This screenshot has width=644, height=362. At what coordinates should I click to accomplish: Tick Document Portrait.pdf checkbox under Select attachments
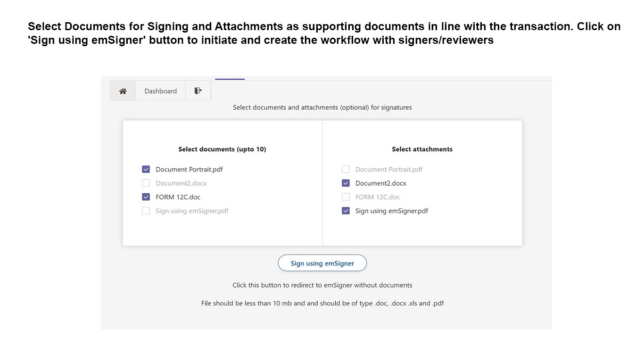346,169
